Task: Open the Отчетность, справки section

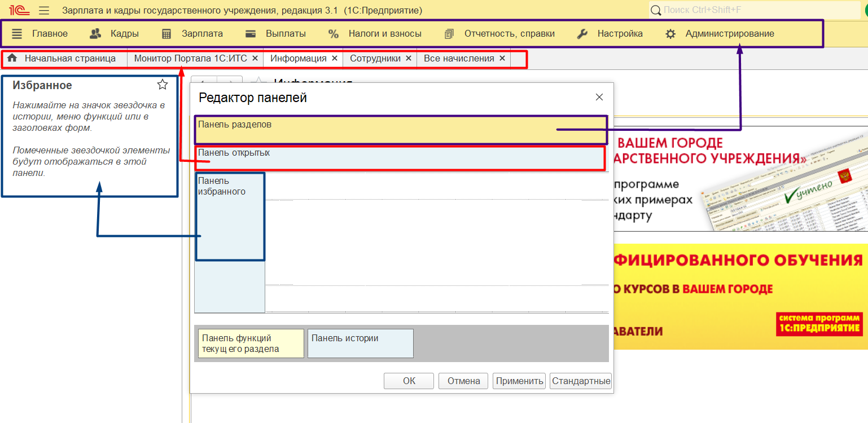Action: tap(499, 34)
